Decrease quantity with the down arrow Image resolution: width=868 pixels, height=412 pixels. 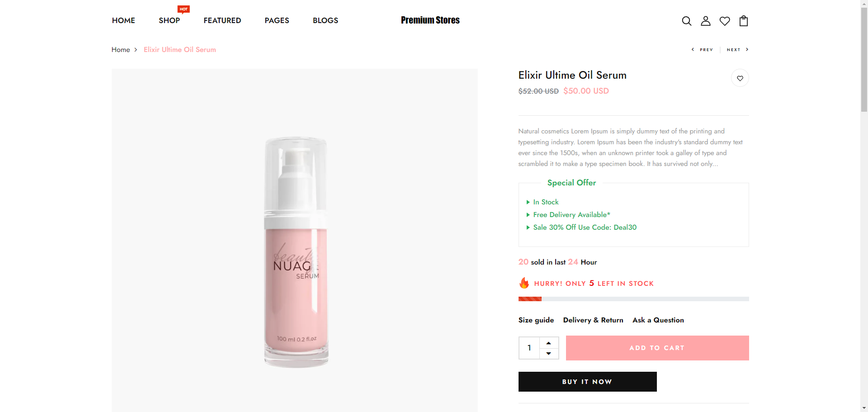548,353
